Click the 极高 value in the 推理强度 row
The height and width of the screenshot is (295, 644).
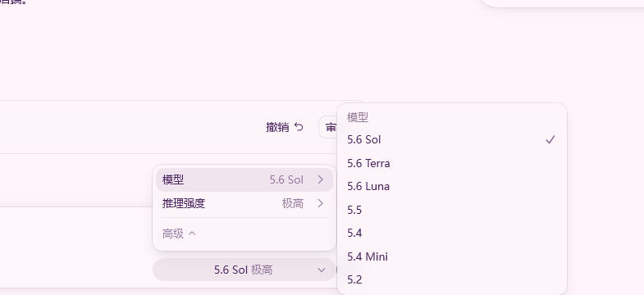pos(292,203)
